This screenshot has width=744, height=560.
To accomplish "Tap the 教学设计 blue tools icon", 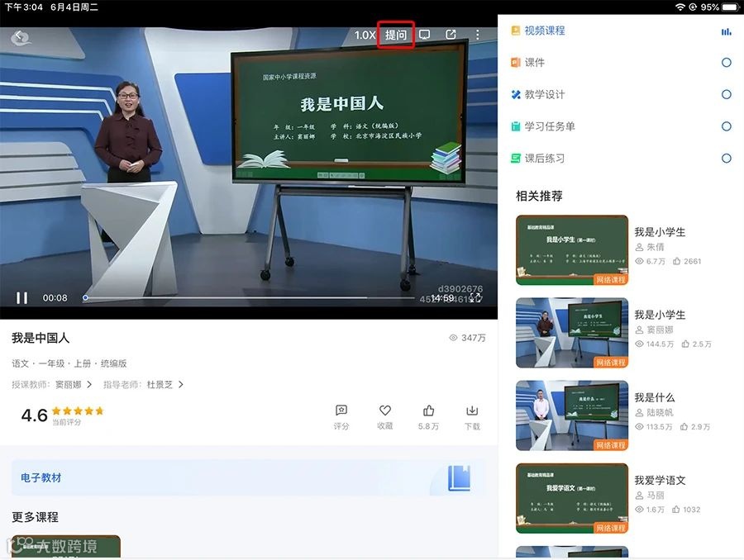I will [515, 94].
